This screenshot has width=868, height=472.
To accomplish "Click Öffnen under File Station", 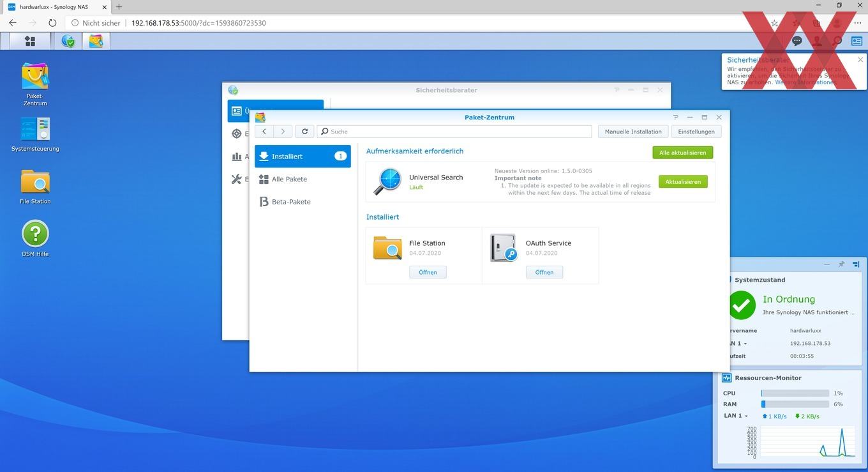I will (x=428, y=272).
